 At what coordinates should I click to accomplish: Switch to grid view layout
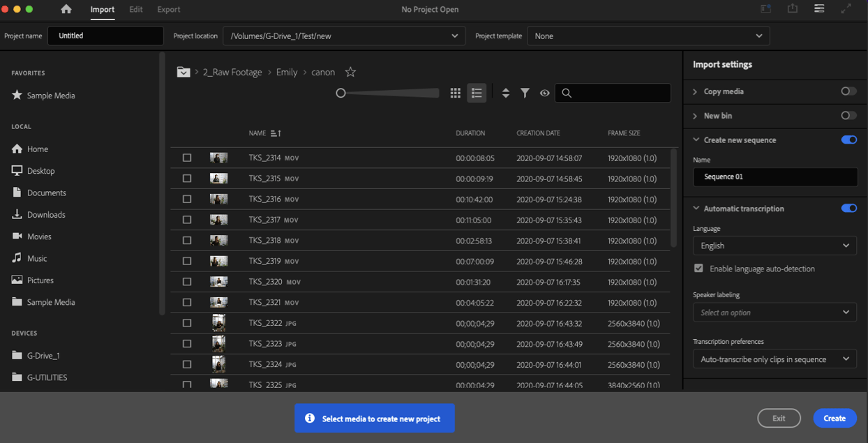pos(455,92)
